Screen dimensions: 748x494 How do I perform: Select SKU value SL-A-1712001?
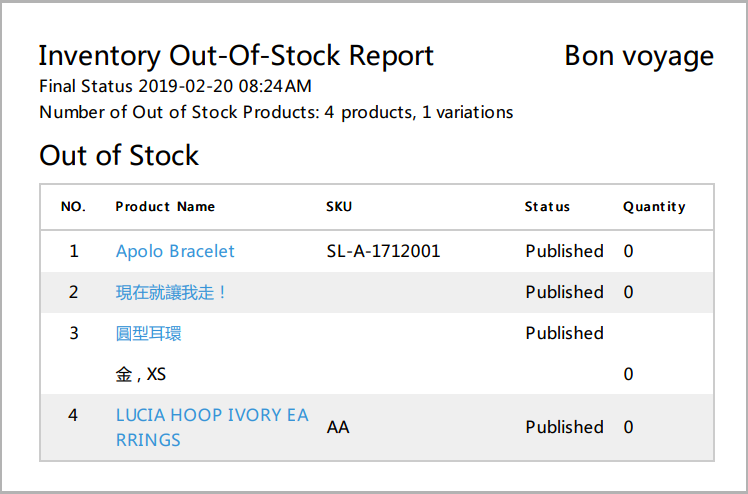(383, 251)
